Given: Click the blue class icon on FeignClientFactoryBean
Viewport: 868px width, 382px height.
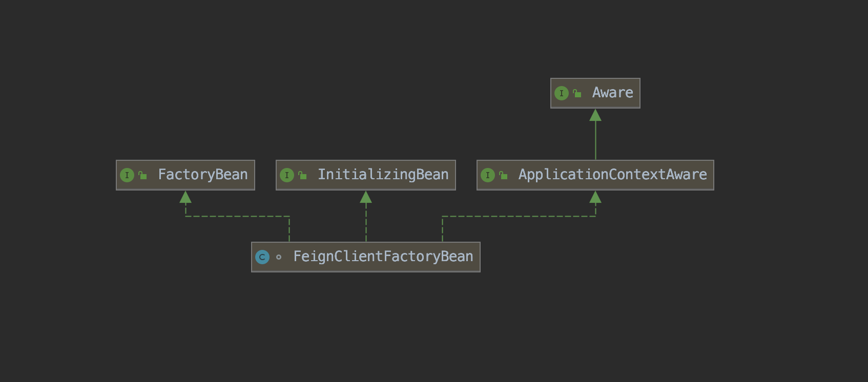Looking at the screenshot, I should tap(262, 257).
